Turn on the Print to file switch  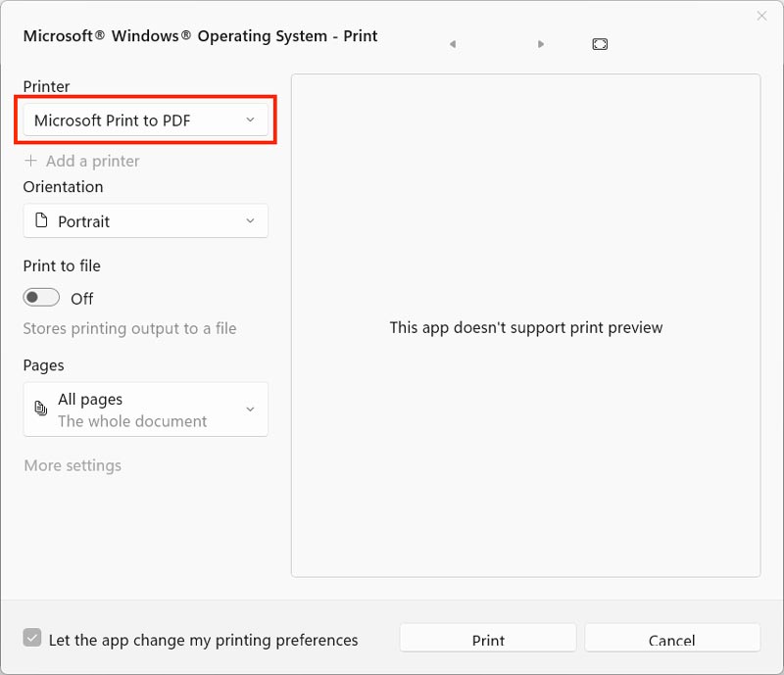point(42,298)
